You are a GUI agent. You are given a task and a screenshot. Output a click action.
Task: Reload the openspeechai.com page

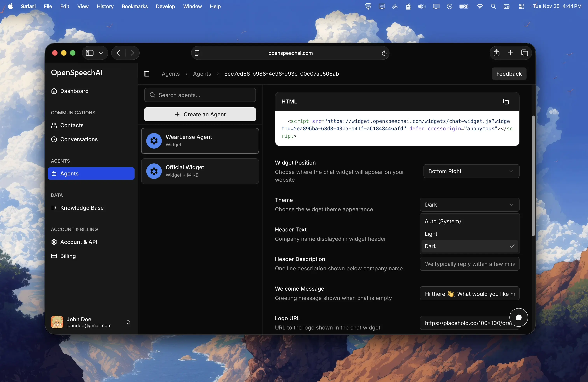(384, 53)
